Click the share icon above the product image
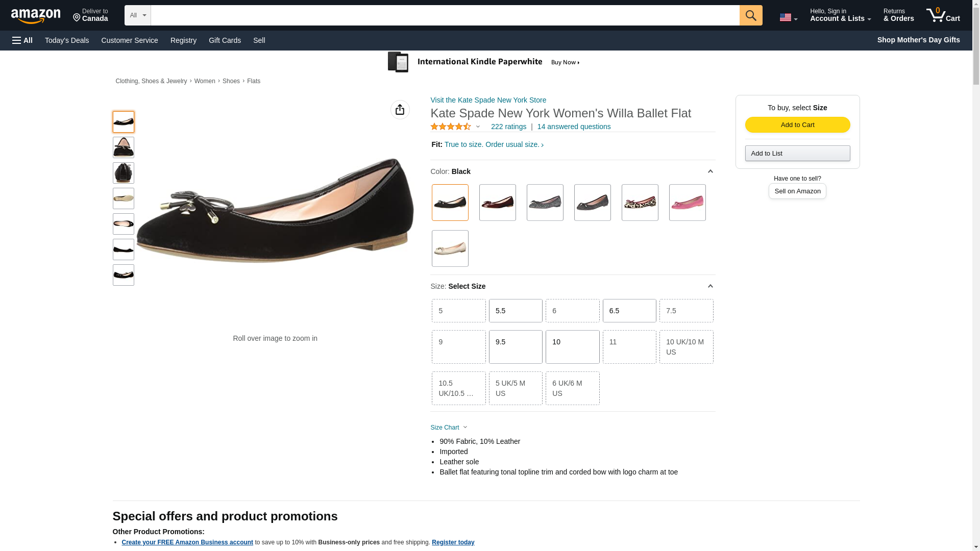980x551 pixels. [400, 110]
